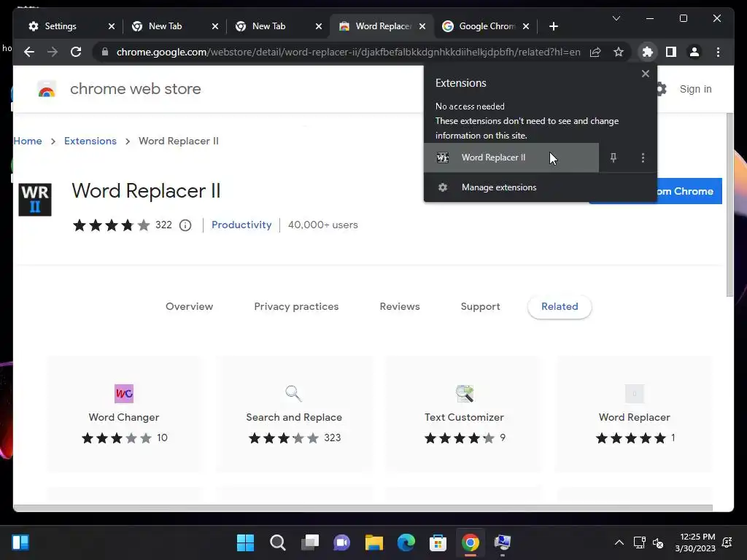Open the Widgets icon on the taskbar
Viewport: 747px width, 560px height.
pos(20,542)
